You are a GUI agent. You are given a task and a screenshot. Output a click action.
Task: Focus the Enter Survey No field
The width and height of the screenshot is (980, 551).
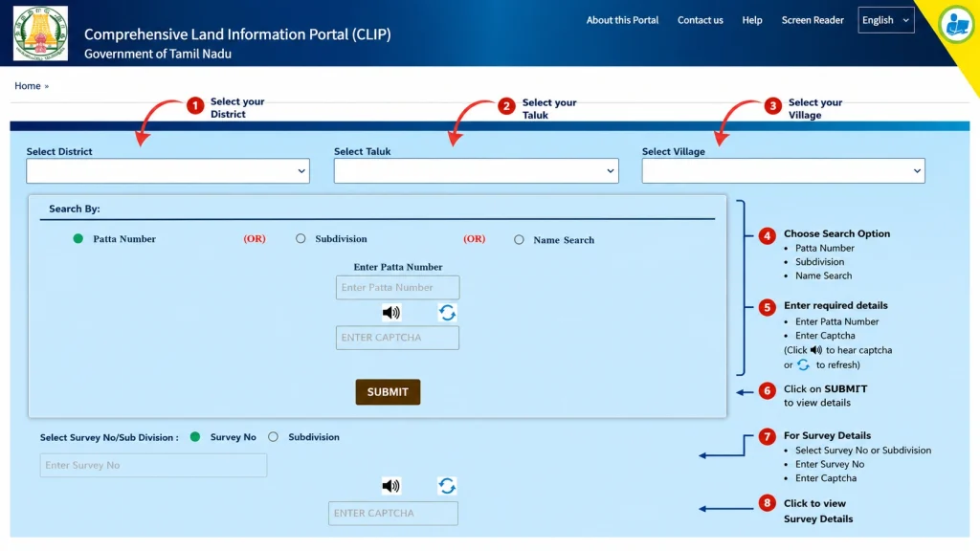tap(154, 466)
